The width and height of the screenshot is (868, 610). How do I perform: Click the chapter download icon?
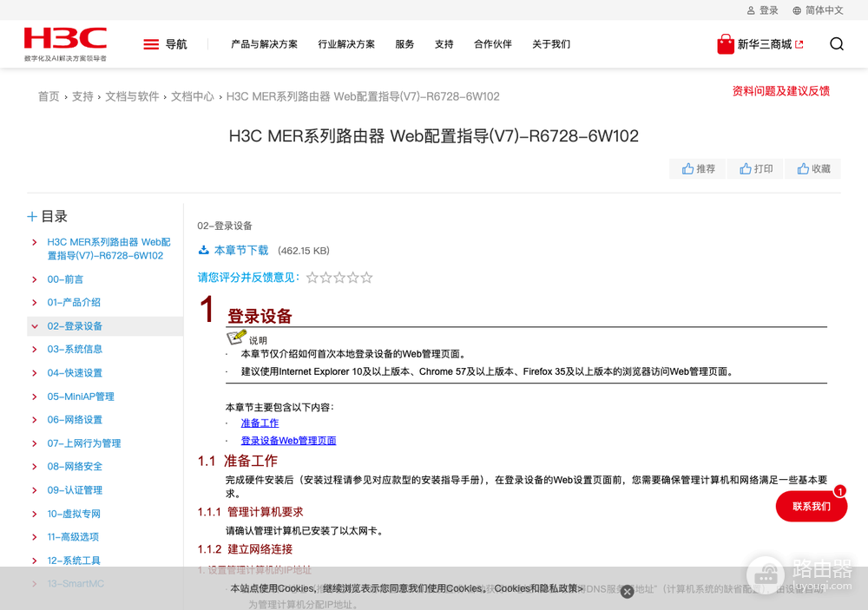[204, 250]
